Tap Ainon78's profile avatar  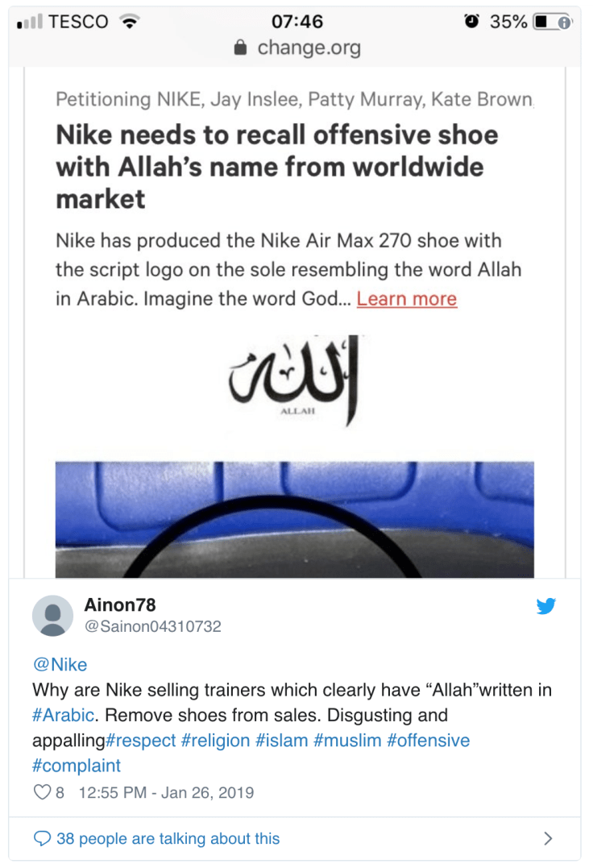(x=53, y=614)
